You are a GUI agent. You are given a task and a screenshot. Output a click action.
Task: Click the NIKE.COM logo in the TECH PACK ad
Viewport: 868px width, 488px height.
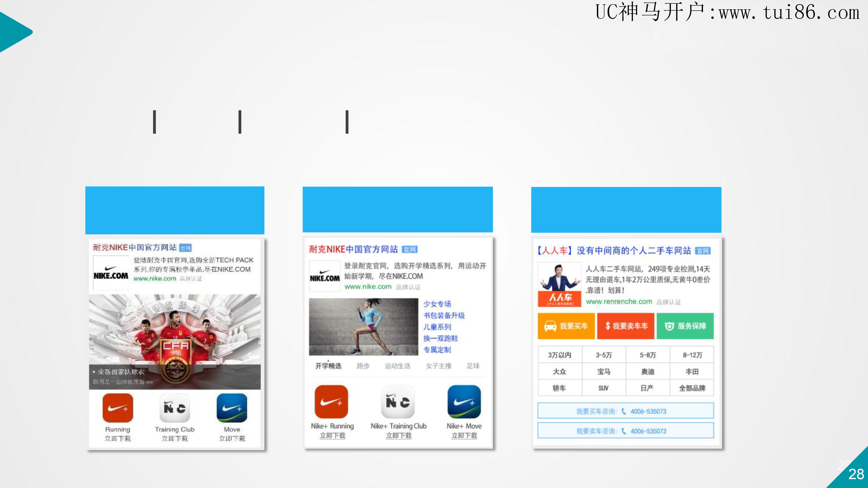pos(111,273)
